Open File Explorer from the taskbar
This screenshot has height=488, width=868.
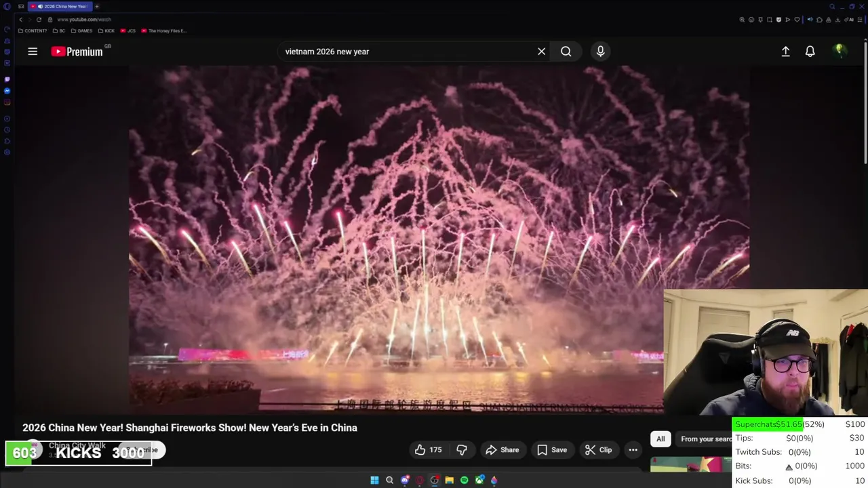pyautogui.click(x=449, y=480)
